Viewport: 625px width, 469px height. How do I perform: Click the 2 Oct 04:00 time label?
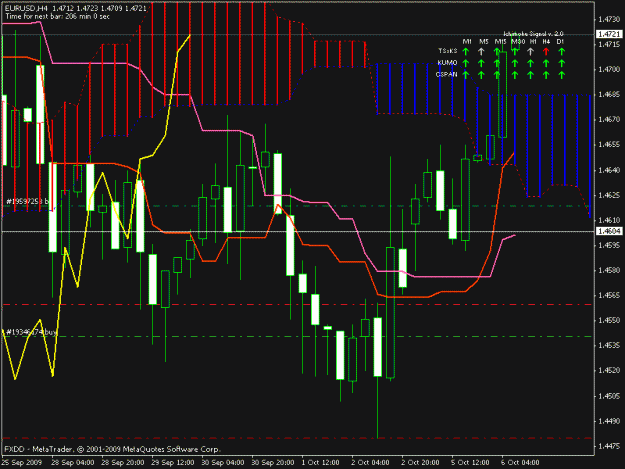click(370, 462)
